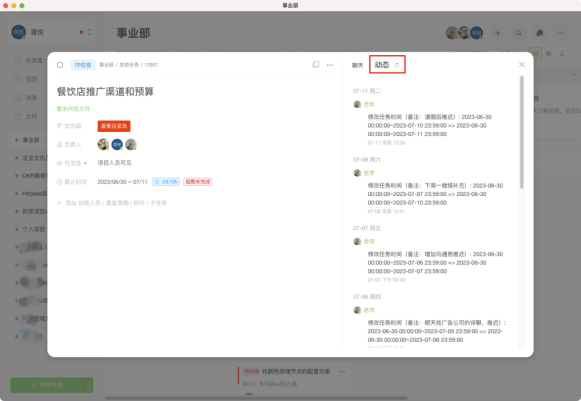This screenshot has width=581, height=401.
Task: Edit the task title 餐饮店推广渠道和预算
Action: point(105,92)
